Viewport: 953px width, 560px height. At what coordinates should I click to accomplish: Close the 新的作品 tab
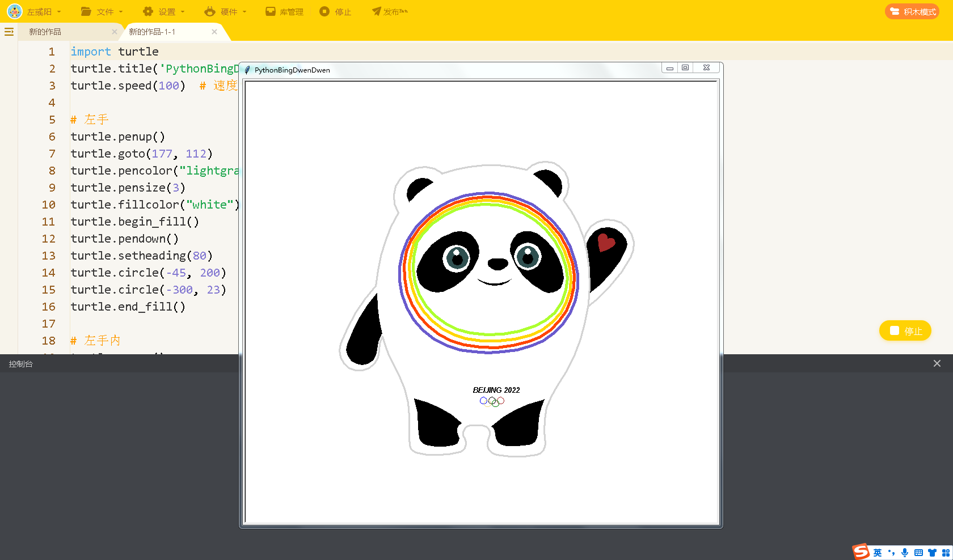pyautogui.click(x=115, y=32)
